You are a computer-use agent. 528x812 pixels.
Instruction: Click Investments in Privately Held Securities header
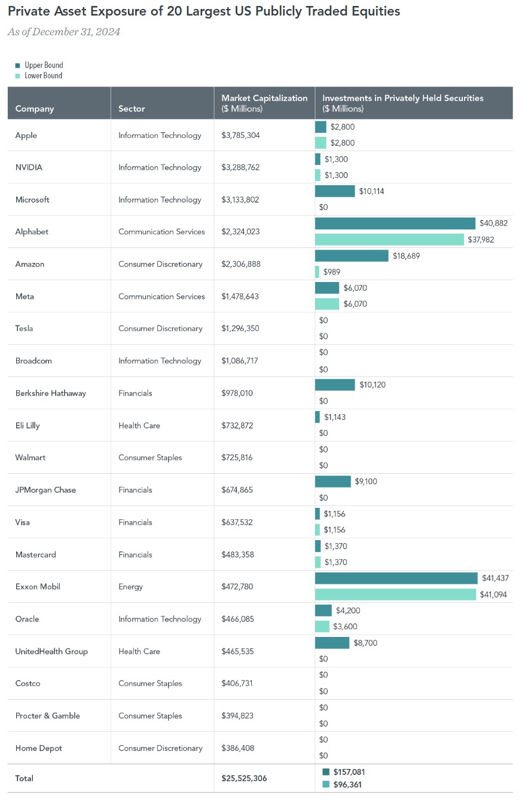402,103
